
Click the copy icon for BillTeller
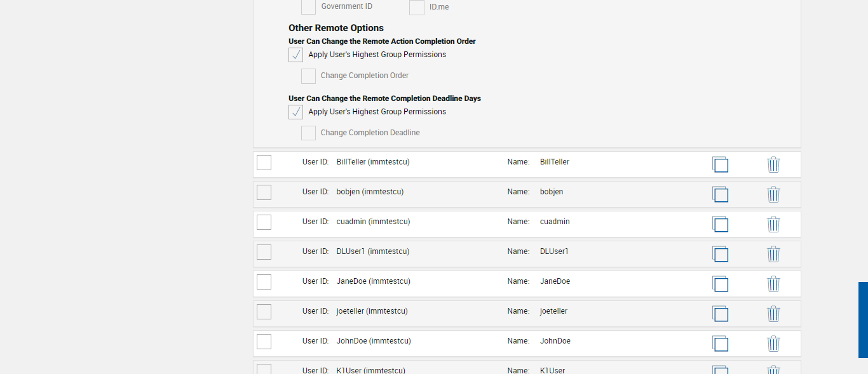[720, 164]
